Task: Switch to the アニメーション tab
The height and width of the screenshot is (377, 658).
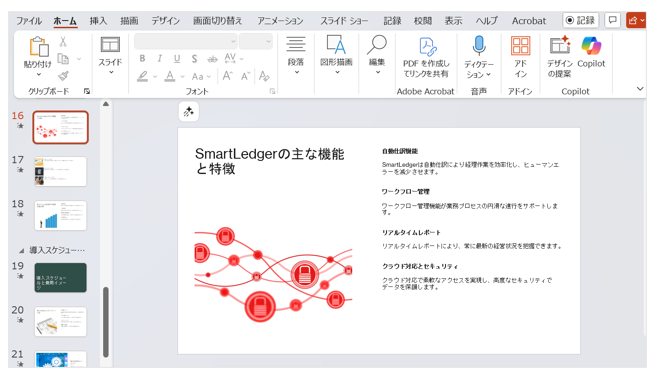Action: click(x=280, y=21)
